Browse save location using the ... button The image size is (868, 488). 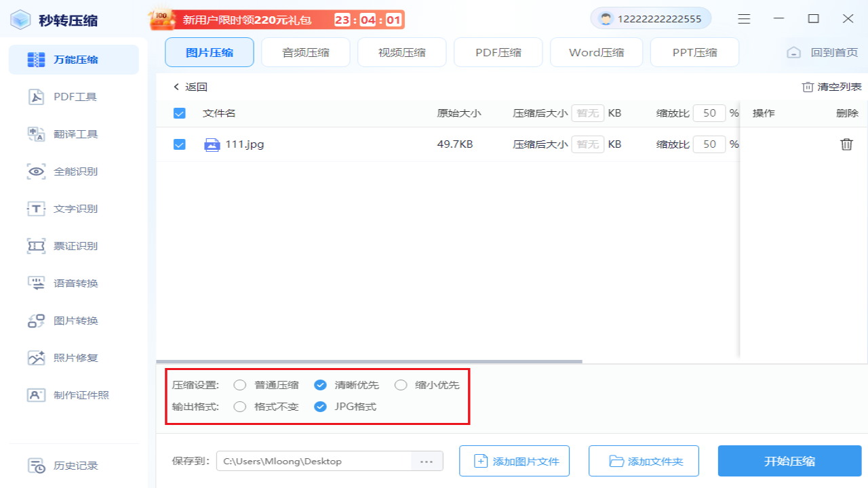(x=426, y=461)
